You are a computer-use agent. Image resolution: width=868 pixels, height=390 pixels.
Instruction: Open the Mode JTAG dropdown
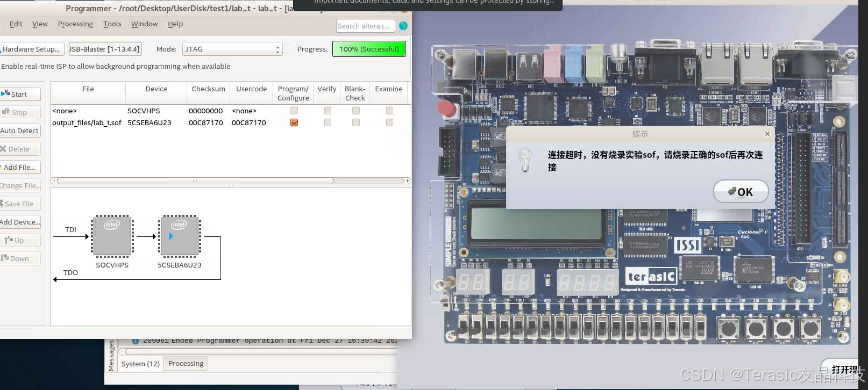232,49
